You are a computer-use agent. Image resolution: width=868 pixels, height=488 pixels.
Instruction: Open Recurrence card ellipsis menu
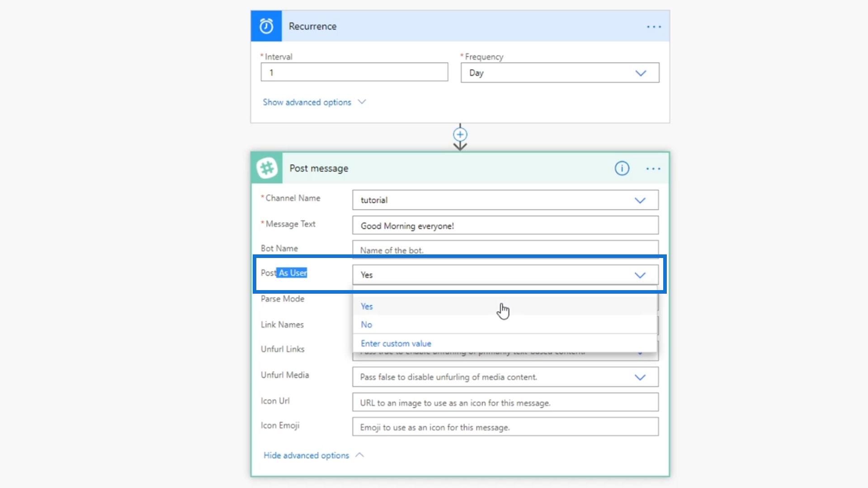click(654, 27)
